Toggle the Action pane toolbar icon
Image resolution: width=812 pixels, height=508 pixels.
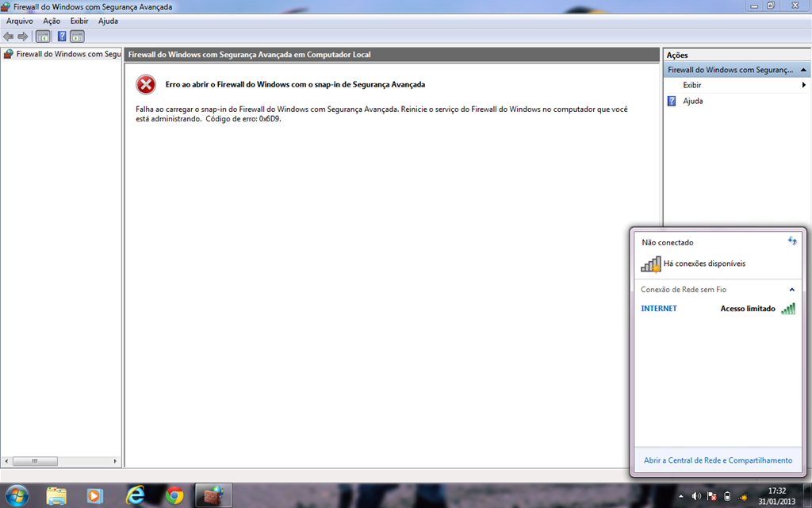[77, 37]
